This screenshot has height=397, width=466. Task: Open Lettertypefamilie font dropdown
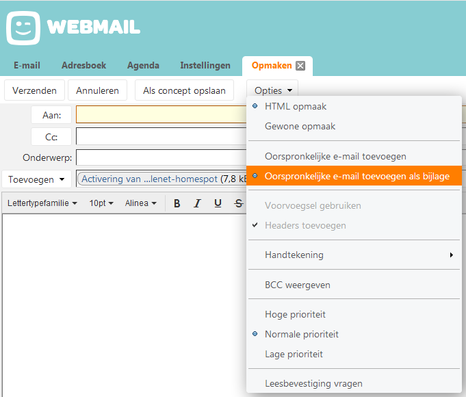click(42, 203)
